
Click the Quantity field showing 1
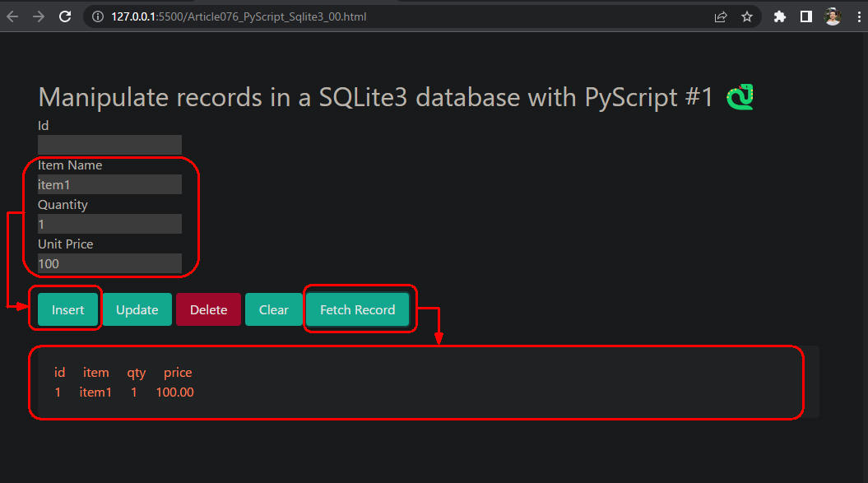point(109,224)
